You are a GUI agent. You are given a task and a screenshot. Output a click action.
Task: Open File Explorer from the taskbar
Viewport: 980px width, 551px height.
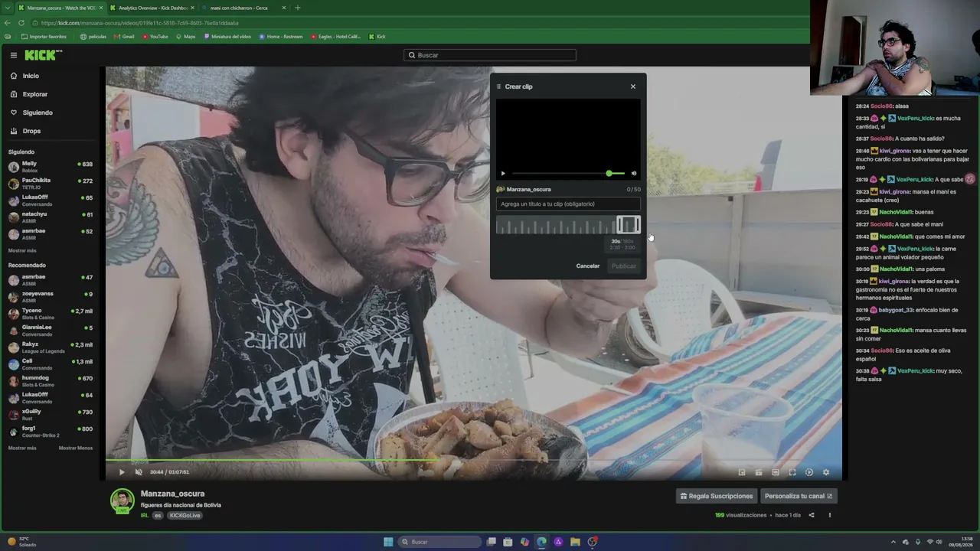pos(575,542)
